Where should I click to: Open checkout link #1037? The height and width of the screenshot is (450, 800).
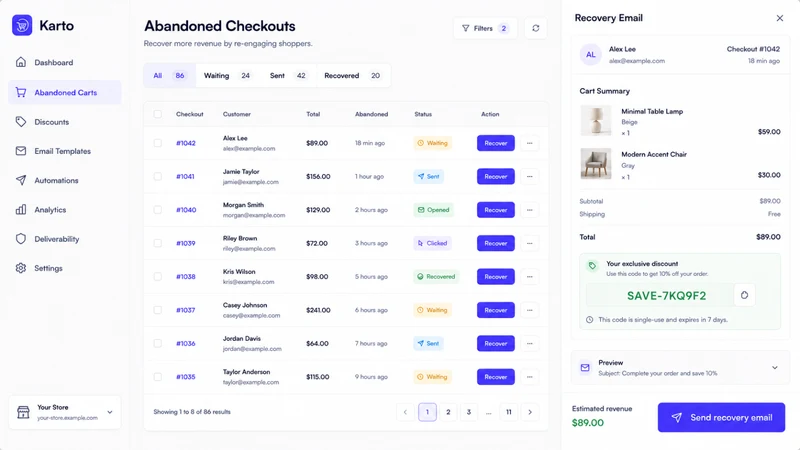[x=186, y=310]
